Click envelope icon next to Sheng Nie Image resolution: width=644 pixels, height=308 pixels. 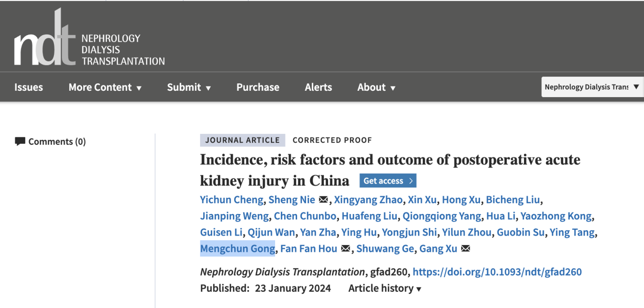point(323,199)
